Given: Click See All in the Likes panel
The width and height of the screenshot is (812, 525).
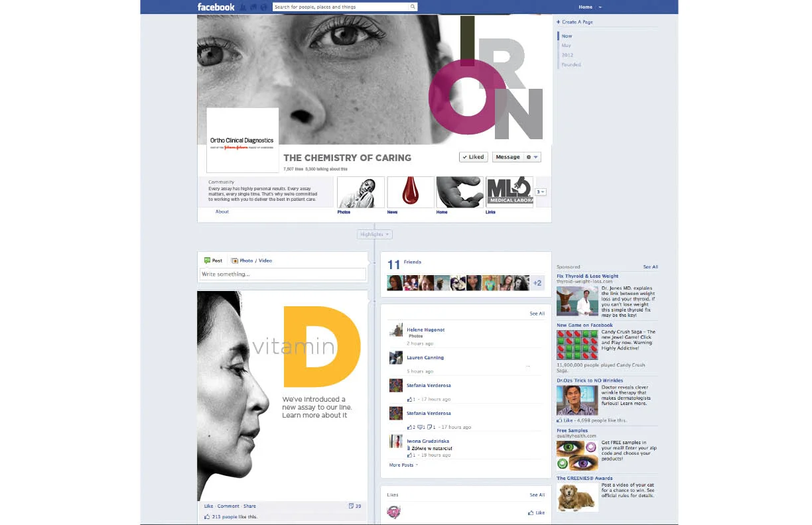Looking at the screenshot, I should [537, 495].
